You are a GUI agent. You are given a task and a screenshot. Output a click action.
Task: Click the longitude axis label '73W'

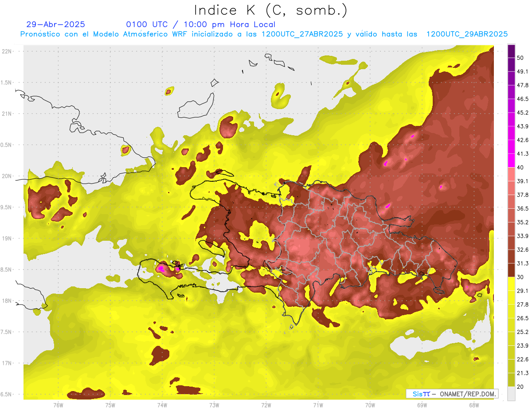214,405
